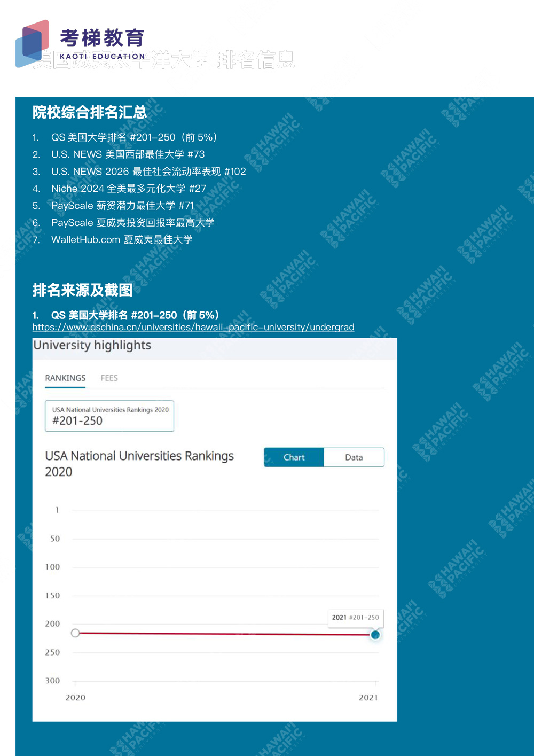Viewport: 534px width, 756px height.
Task: Open the qschina.cn Hawaii Pacific University link
Action: [193, 327]
